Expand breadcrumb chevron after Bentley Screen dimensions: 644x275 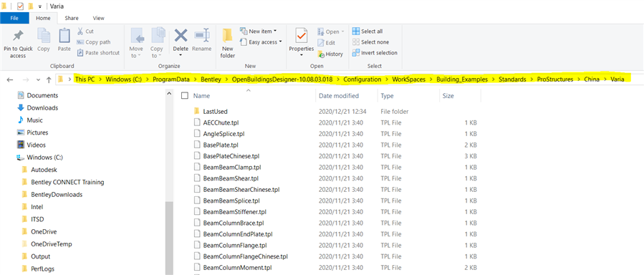point(226,79)
